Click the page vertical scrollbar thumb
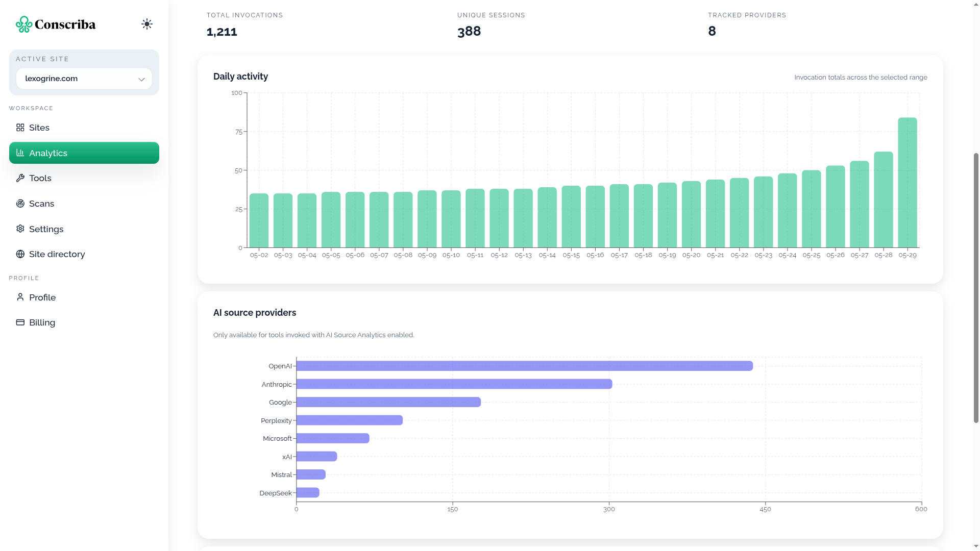The width and height of the screenshot is (980, 551). tap(976, 288)
